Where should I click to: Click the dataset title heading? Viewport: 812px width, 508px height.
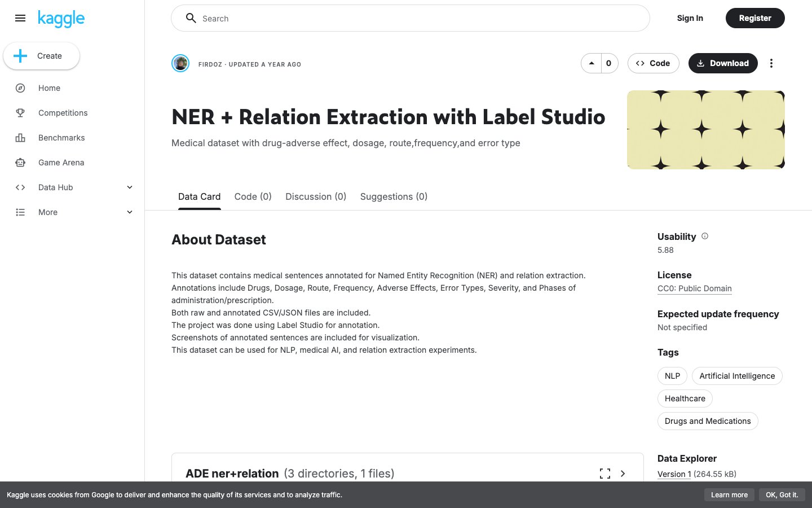(x=388, y=117)
